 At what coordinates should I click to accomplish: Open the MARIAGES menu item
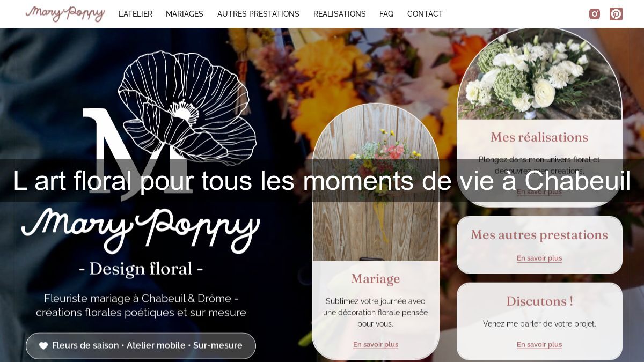click(x=185, y=14)
